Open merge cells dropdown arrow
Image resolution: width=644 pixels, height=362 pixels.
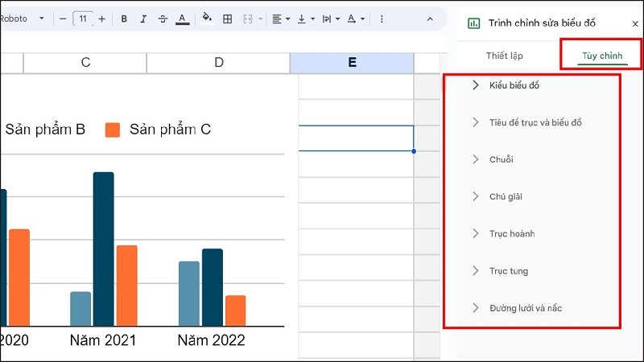point(260,19)
